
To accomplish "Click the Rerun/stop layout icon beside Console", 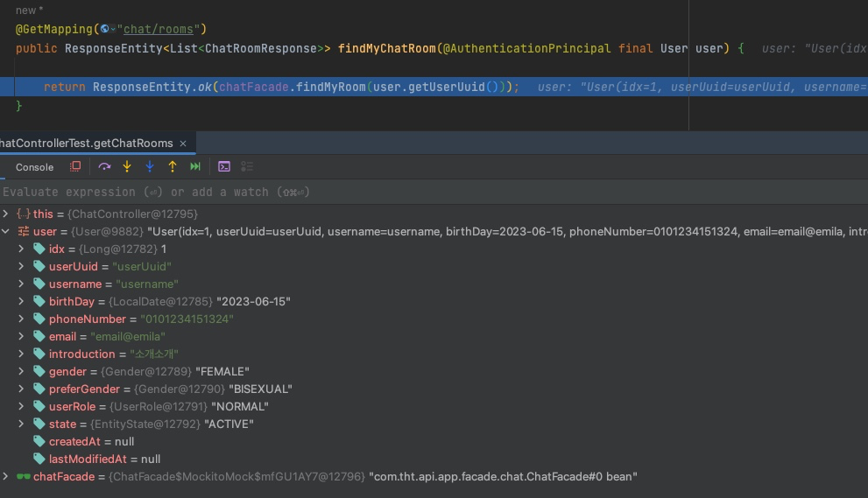I will pyautogui.click(x=75, y=166).
